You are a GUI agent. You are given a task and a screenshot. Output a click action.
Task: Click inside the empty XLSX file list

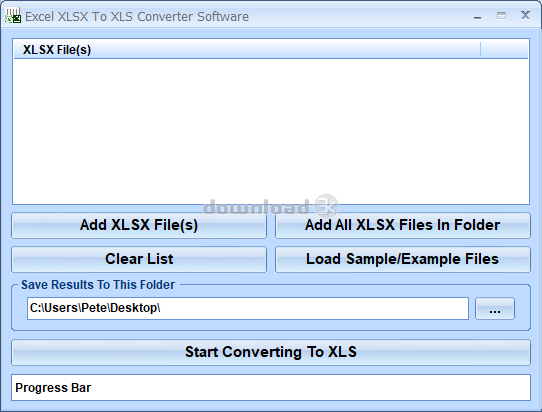(x=271, y=131)
